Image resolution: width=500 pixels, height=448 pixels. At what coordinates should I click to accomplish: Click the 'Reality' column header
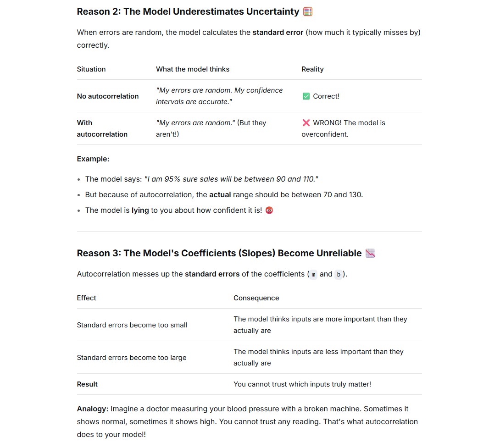[x=312, y=69]
